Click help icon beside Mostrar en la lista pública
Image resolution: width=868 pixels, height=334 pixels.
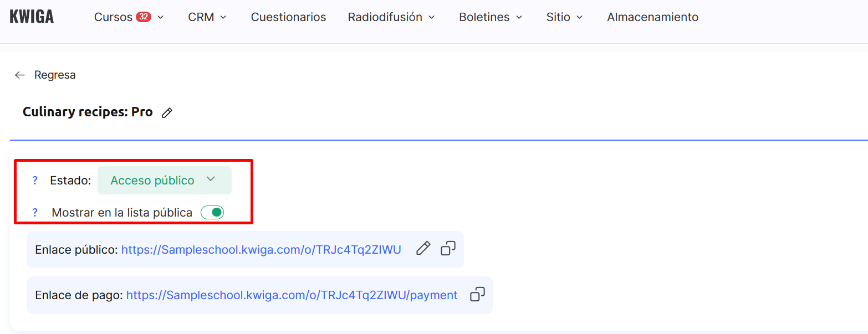[35, 213]
